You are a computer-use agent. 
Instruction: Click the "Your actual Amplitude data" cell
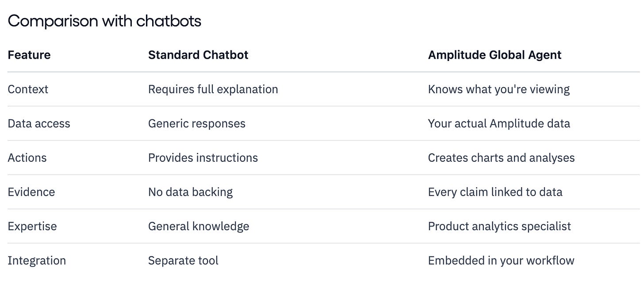(499, 123)
